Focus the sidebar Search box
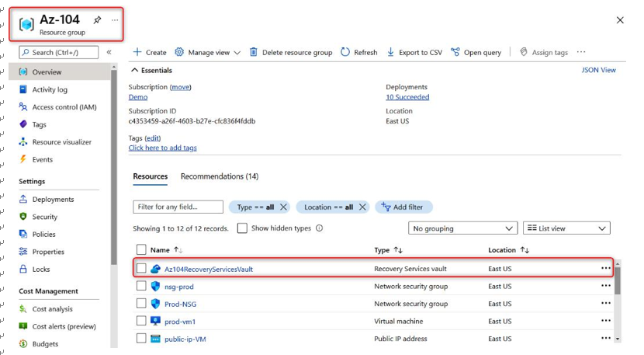 [x=59, y=53]
